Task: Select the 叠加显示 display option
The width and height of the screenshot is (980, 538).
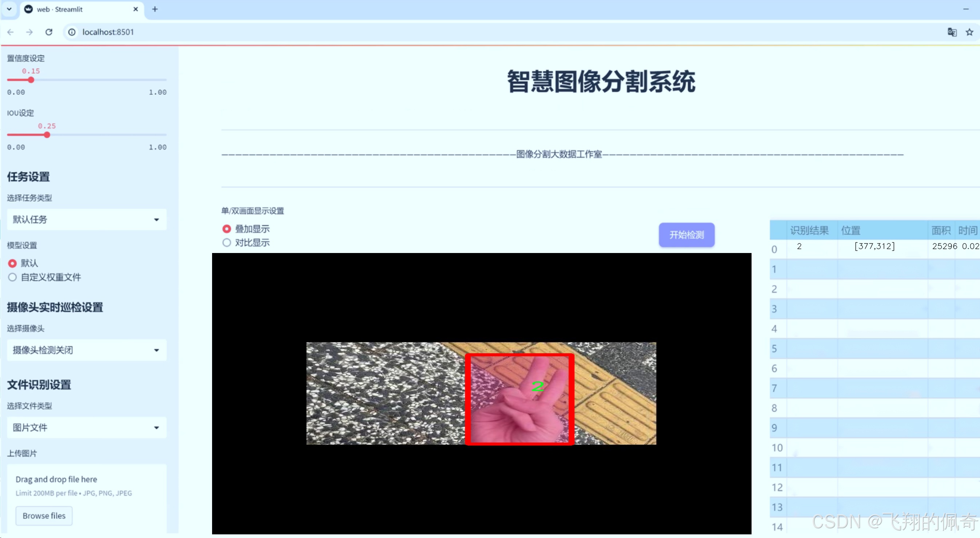Action: point(227,229)
